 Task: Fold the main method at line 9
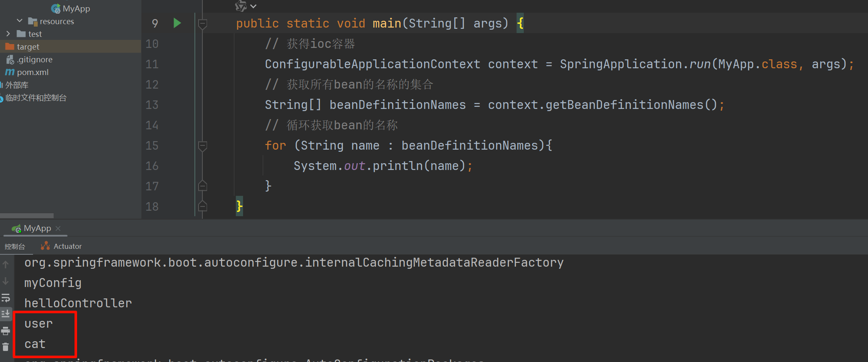coord(203,23)
